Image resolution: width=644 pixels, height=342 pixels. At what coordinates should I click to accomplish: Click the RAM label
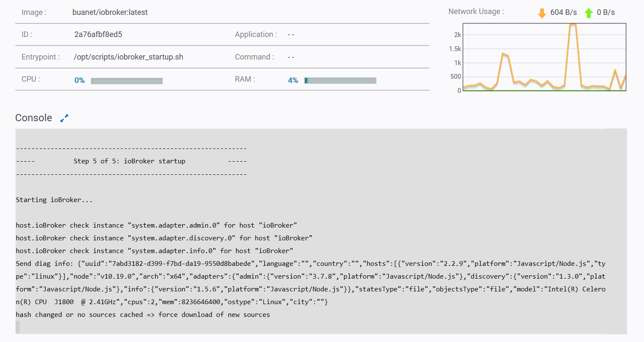pyautogui.click(x=245, y=79)
